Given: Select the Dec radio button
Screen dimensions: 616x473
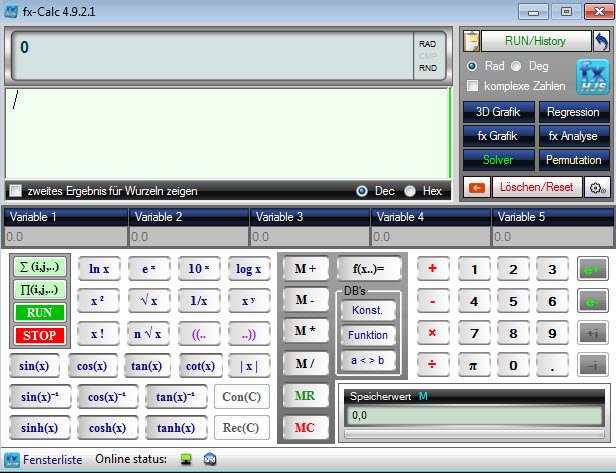Looking at the screenshot, I should tap(362, 191).
